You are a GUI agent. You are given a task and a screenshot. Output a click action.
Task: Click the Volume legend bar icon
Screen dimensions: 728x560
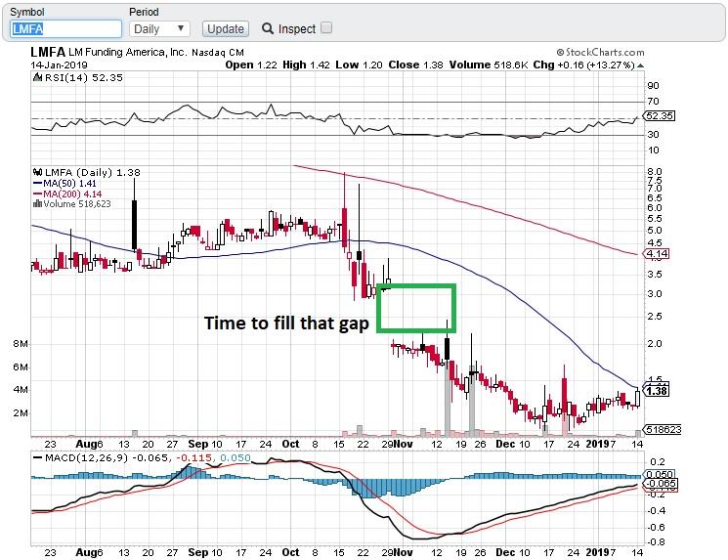(x=37, y=204)
